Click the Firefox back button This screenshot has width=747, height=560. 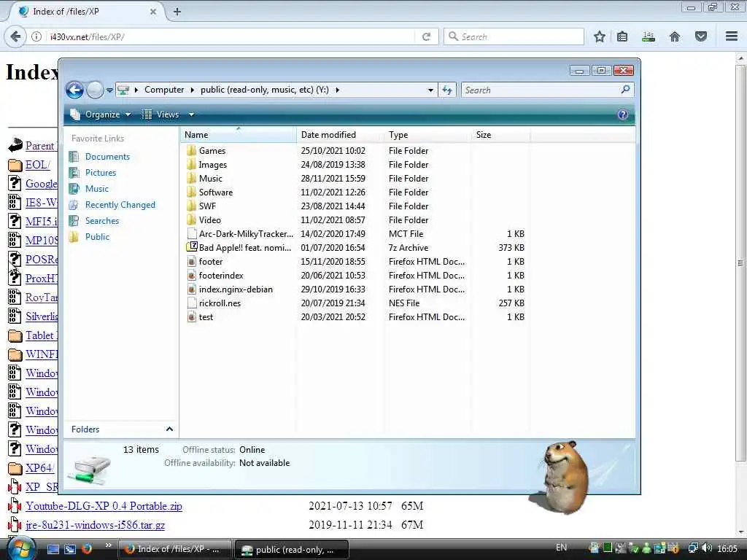[16, 36]
